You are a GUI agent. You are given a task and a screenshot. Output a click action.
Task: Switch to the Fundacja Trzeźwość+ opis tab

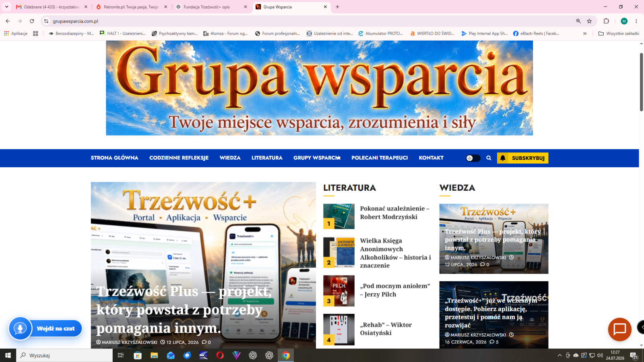click(x=211, y=7)
